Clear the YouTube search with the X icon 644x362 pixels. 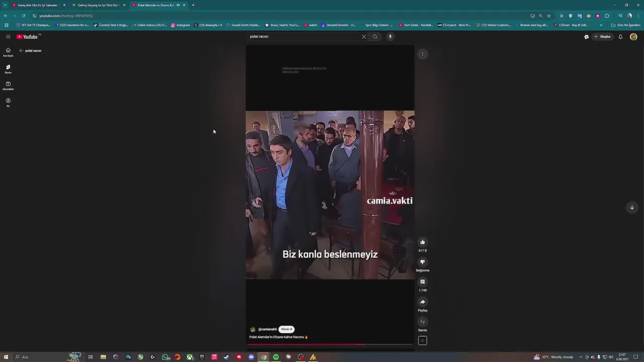tap(364, 37)
